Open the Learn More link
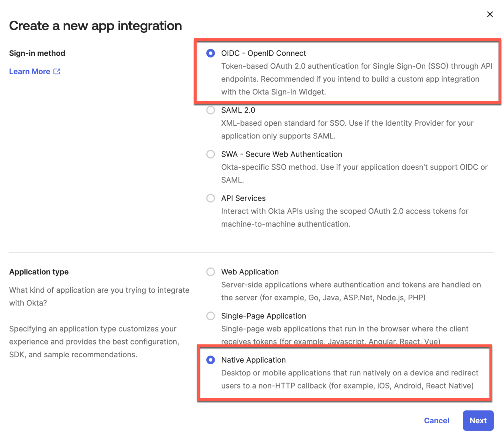Image resolution: width=504 pixels, height=441 pixels. point(30,72)
